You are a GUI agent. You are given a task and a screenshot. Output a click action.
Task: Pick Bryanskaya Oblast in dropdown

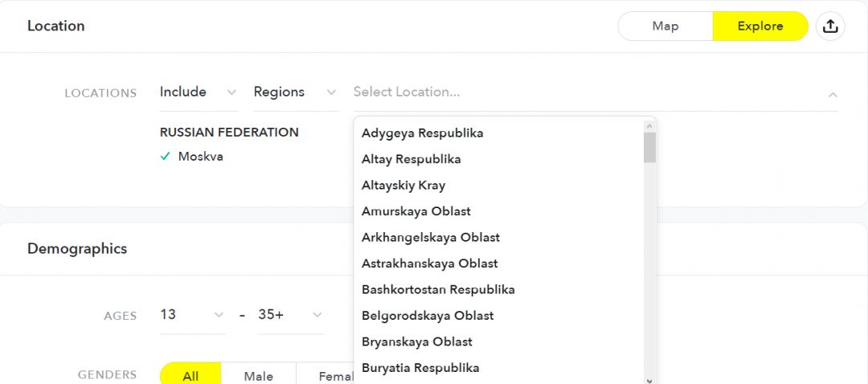pos(499,341)
